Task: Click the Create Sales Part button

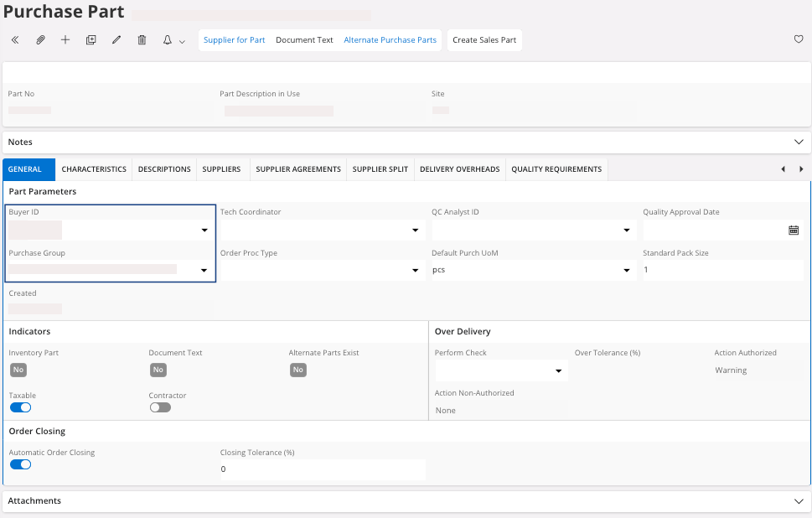Action: 484,40
